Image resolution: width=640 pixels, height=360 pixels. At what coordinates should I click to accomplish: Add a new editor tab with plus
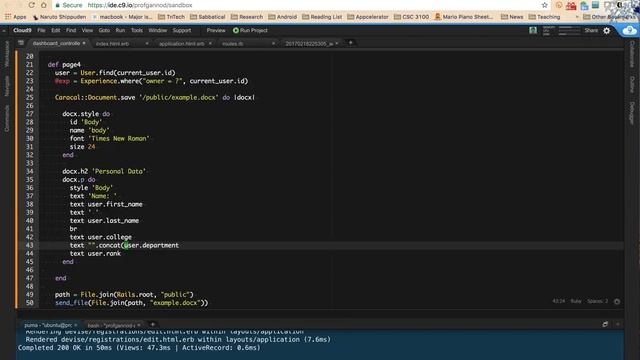point(350,43)
